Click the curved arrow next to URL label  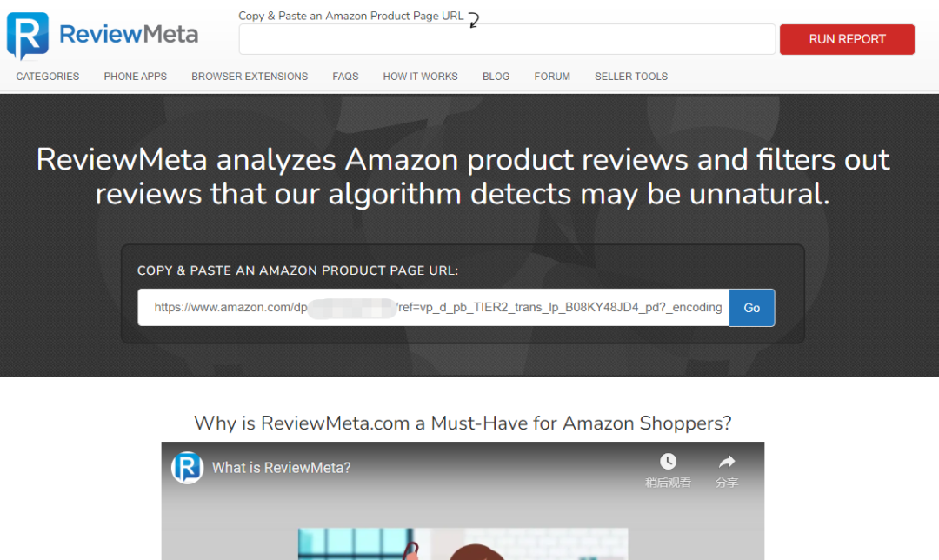tap(473, 19)
